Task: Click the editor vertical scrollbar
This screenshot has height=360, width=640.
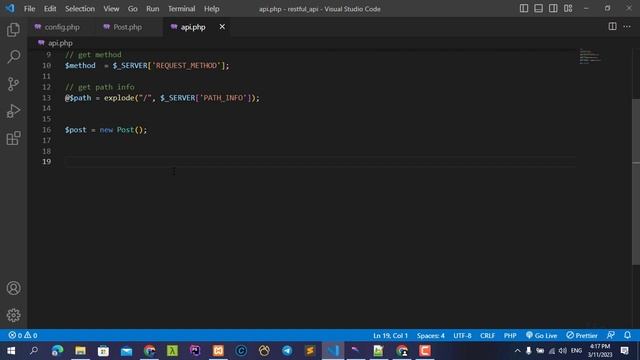Action: pyautogui.click(x=636, y=182)
